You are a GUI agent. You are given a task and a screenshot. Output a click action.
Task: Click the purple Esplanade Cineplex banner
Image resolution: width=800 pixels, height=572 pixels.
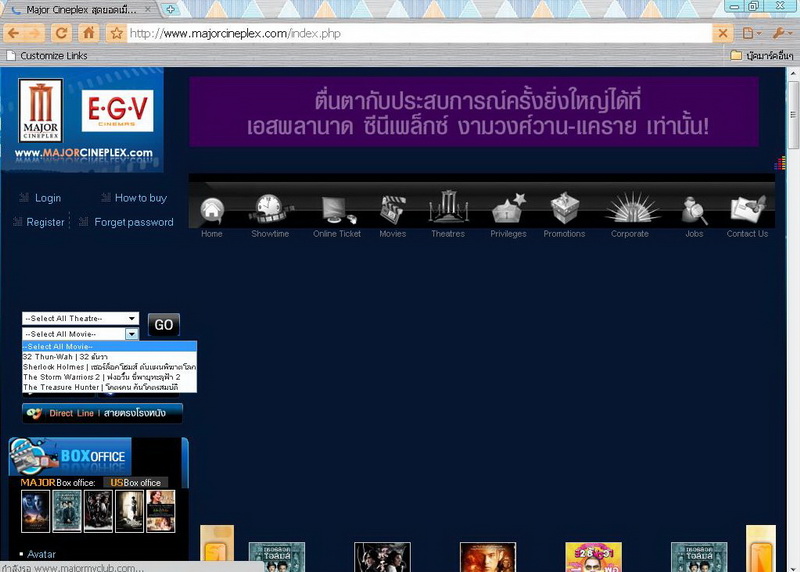click(474, 112)
